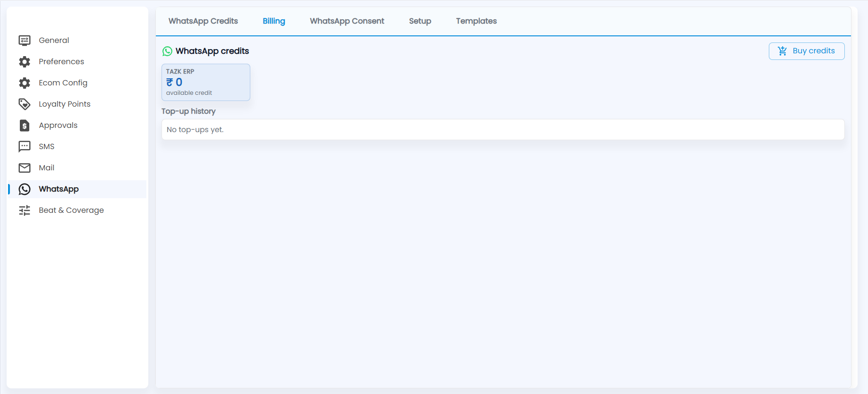Click the WhatsApp sidebar icon
The width and height of the screenshot is (868, 394).
pos(25,189)
